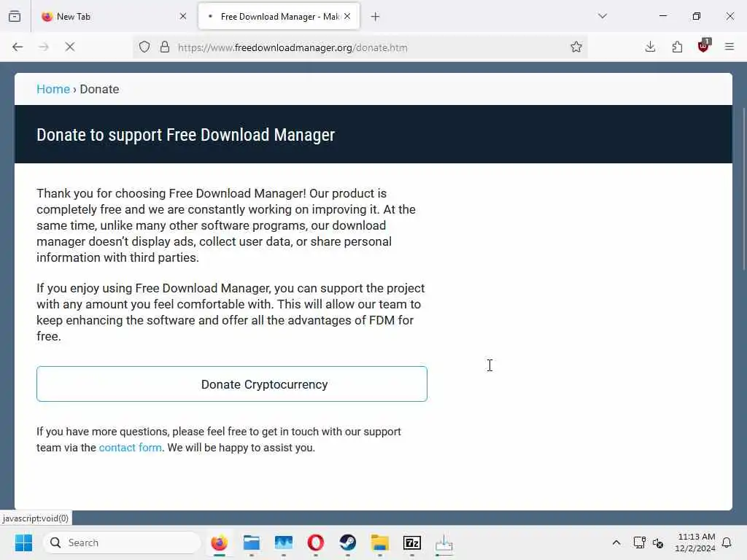The width and height of the screenshot is (747, 560).
Task: Expand the list all tabs dropdown
Action: (x=603, y=16)
